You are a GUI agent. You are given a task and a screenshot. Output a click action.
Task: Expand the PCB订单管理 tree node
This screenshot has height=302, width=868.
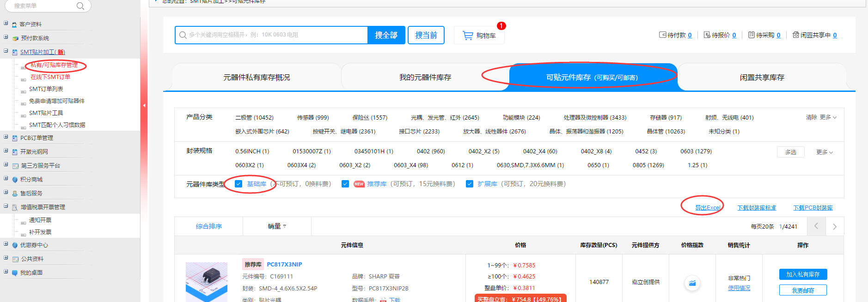6,137
